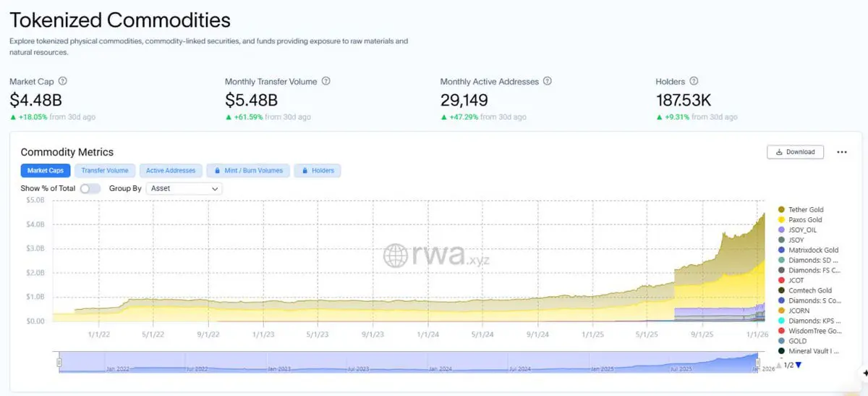868x396 pixels.
Task: Toggle JCORN series in legend
Action: tap(793, 311)
